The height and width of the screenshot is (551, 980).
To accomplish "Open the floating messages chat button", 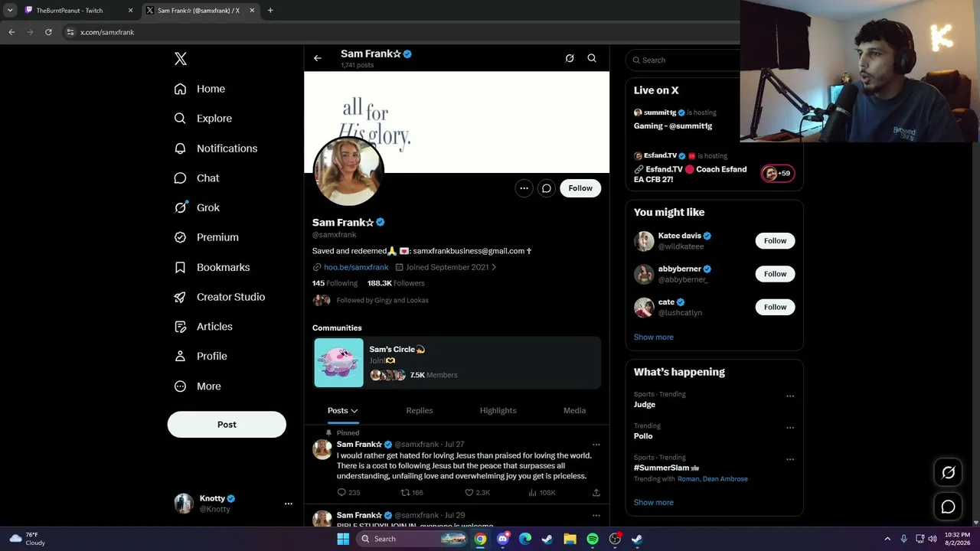I will (949, 507).
